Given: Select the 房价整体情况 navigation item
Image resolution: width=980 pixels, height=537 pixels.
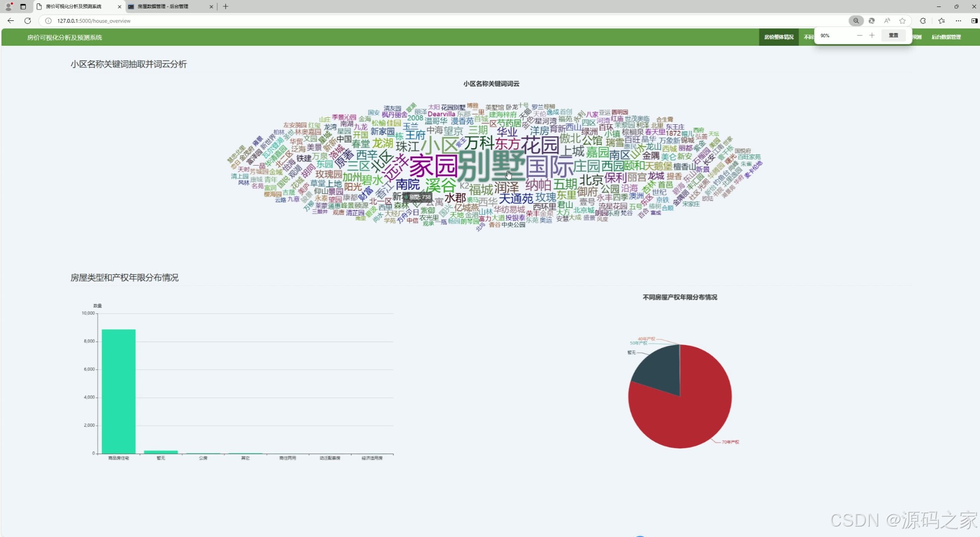Looking at the screenshot, I should 778,37.
